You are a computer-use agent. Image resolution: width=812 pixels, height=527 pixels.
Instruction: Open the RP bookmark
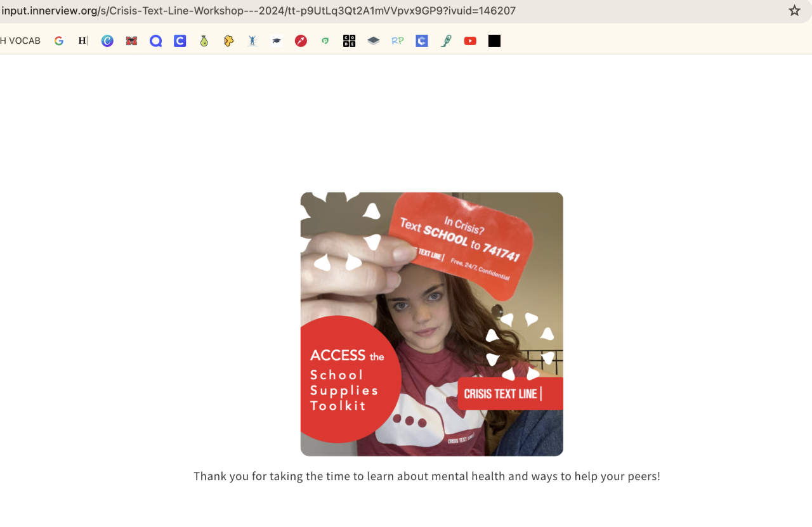398,41
